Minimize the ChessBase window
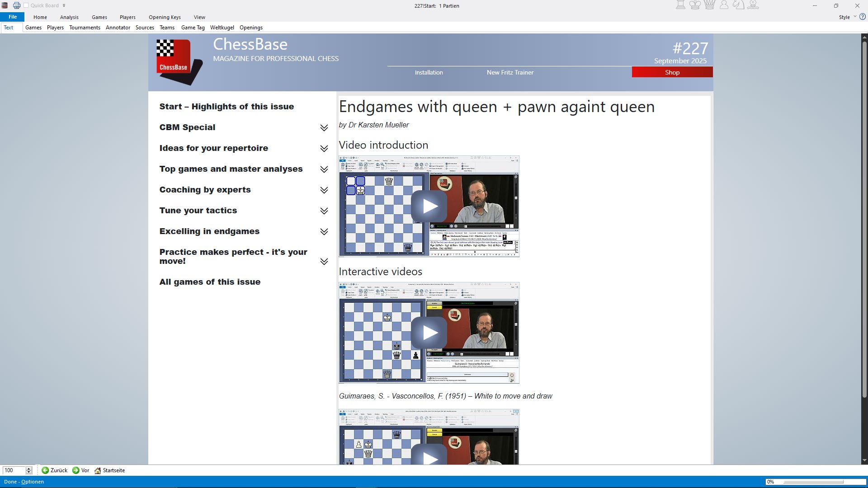868x488 pixels. pyautogui.click(x=815, y=6)
